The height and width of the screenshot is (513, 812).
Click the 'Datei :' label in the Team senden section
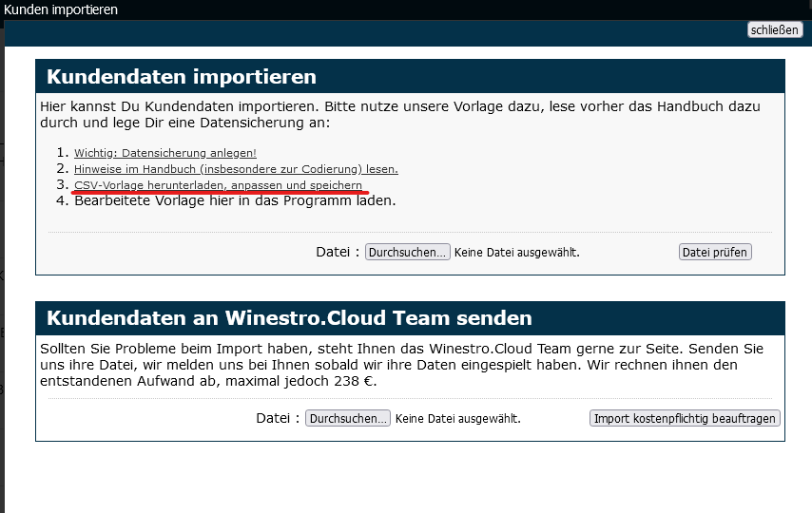[x=278, y=418]
